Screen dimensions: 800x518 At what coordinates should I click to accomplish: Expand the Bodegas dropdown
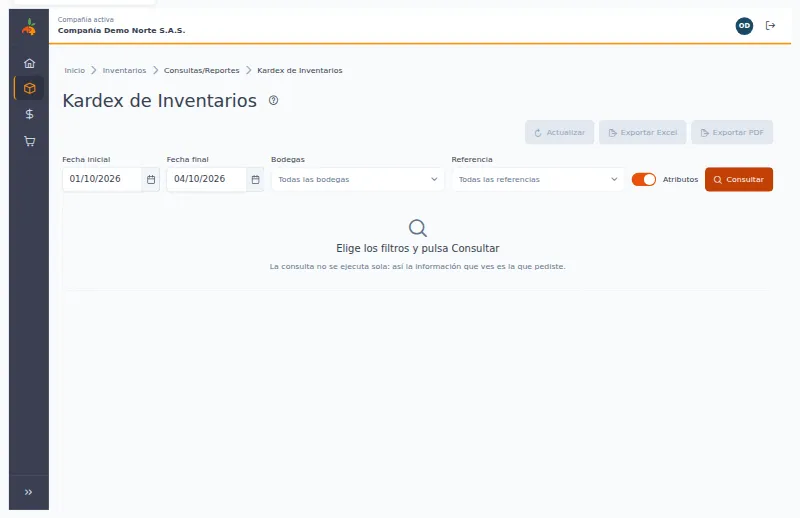click(358, 180)
